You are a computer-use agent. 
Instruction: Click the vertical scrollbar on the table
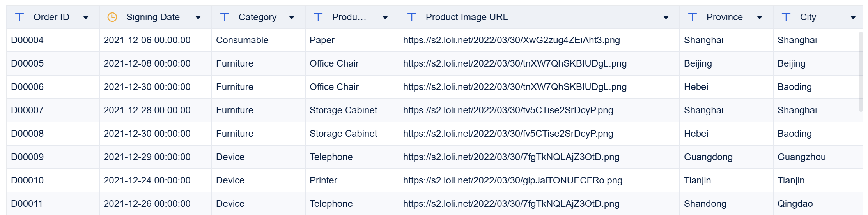861,72
